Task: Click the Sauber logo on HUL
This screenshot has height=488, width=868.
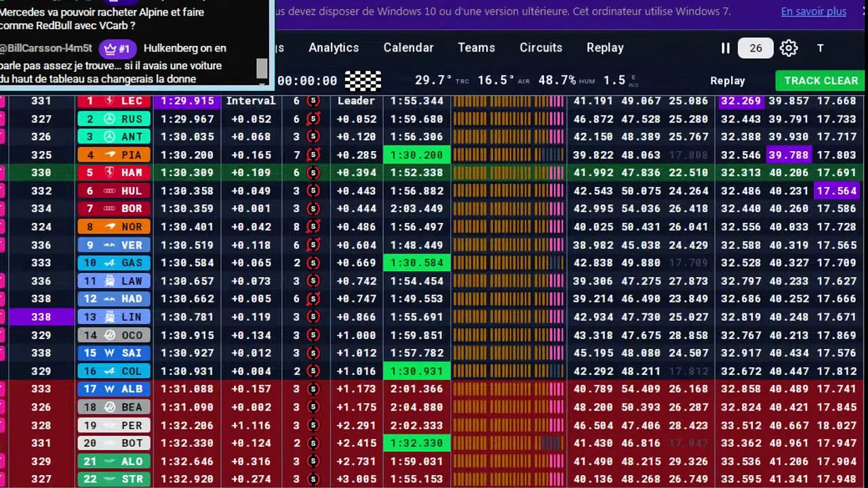Action: point(108,191)
